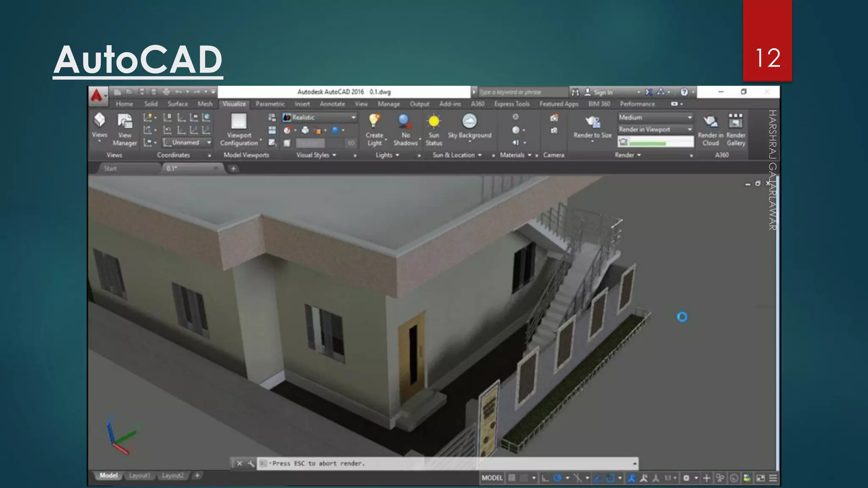Click Render in Cloud icon
Image resolution: width=868 pixels, height=488 pixels.
(x=710, y=122)
